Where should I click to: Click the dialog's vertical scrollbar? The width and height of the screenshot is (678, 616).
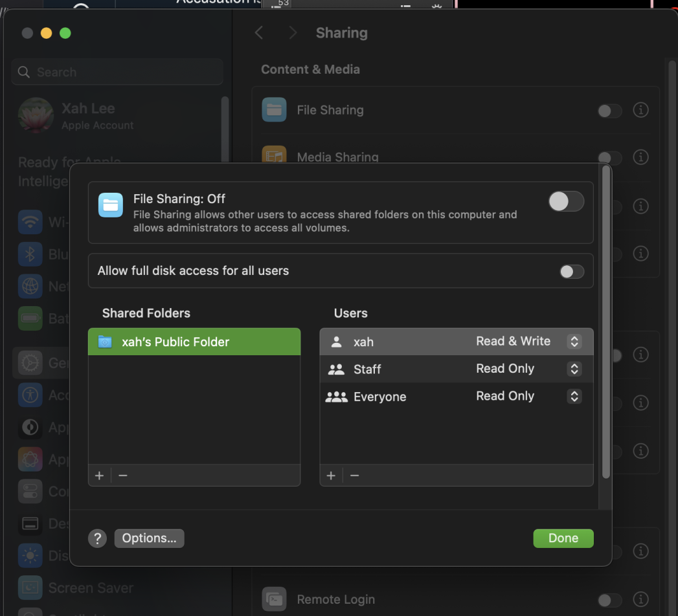click(x=605, y=322)
